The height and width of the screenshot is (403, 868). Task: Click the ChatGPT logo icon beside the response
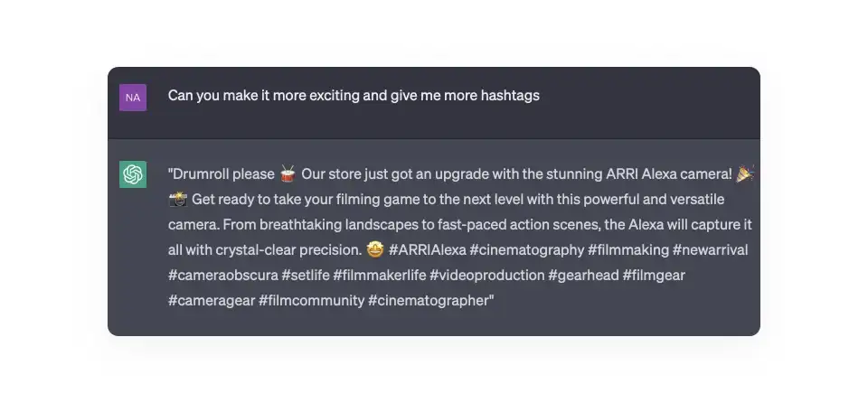coord(133,174)
